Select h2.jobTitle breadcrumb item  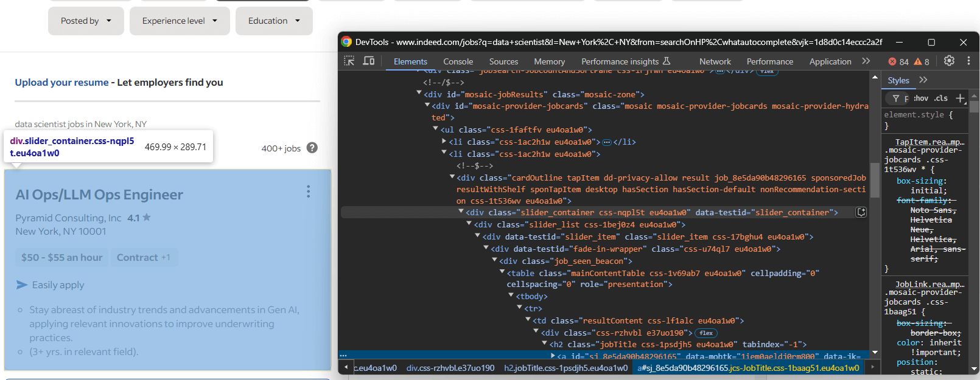click(x=566, y=368)
